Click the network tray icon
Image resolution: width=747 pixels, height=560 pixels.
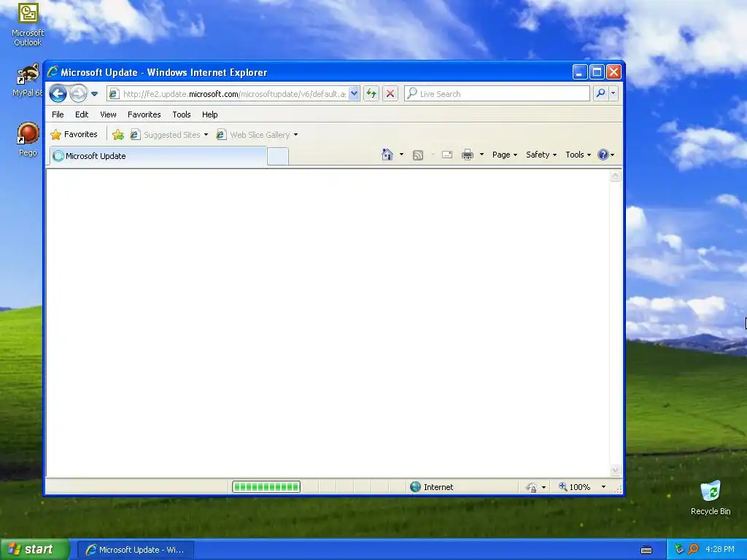coord(679,549)
